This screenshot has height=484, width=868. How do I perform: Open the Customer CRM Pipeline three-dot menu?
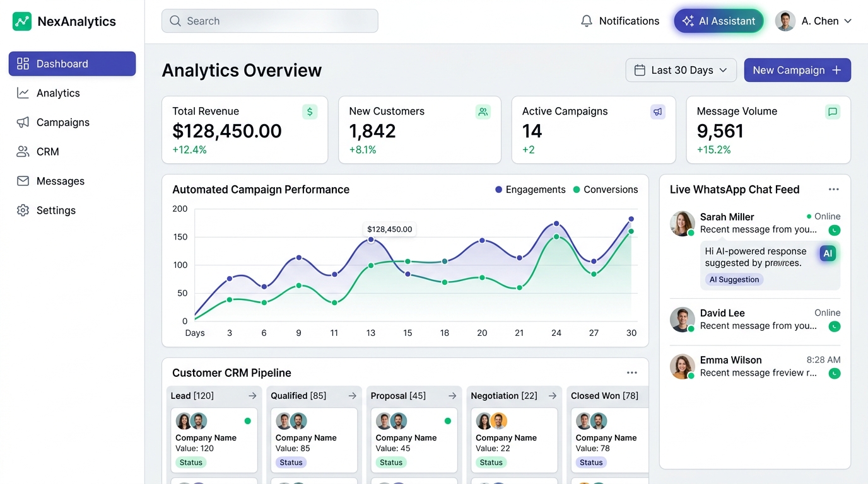[x=632, y=373]
